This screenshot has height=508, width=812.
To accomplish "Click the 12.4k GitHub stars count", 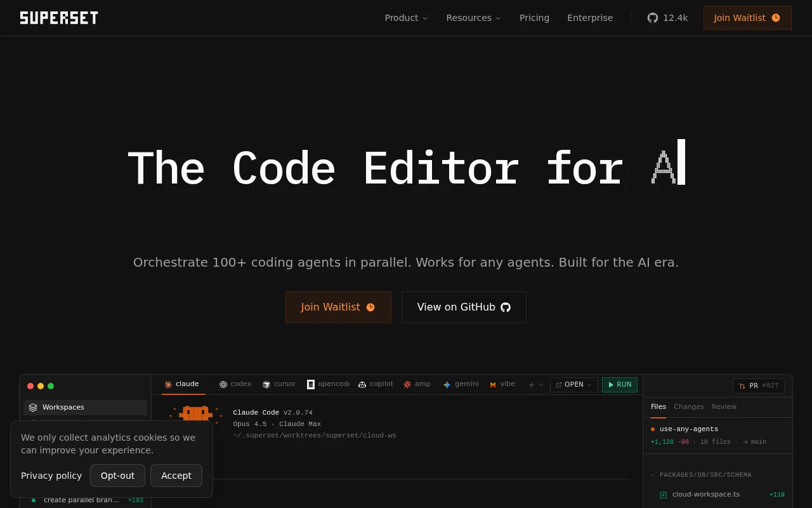I will pos(676,18).
